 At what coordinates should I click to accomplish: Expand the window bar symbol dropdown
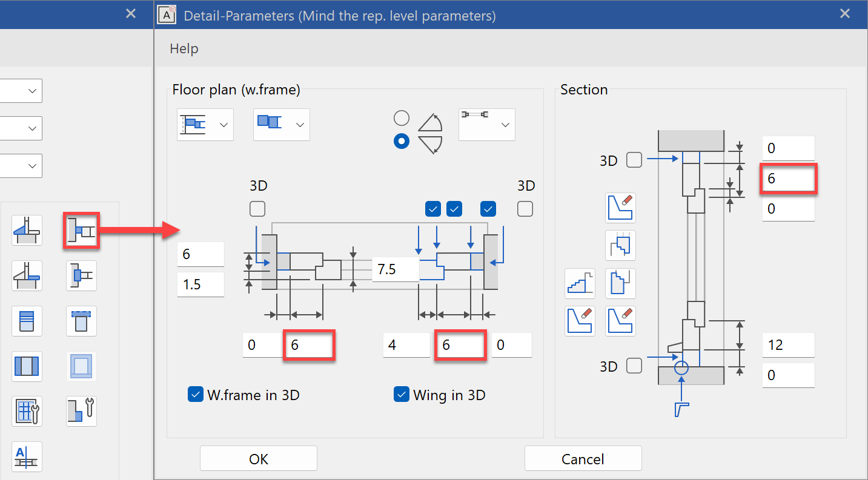pos(487,125)
